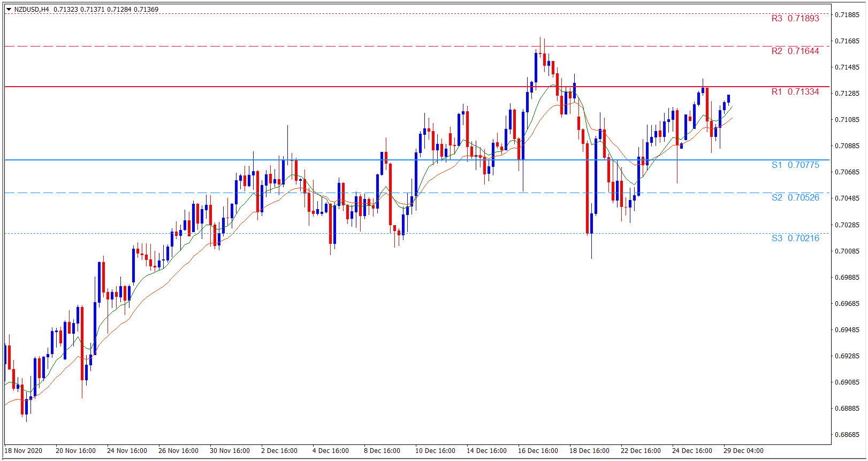868x461 pixels.
Task: Click the triangle arrow beside NZDUSD,H4
Action: point(9,9)
